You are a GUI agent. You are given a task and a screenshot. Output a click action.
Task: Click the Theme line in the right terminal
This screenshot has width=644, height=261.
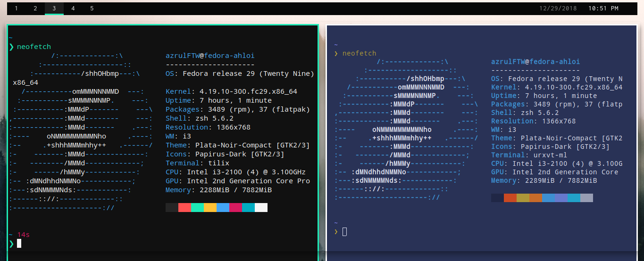557,138
